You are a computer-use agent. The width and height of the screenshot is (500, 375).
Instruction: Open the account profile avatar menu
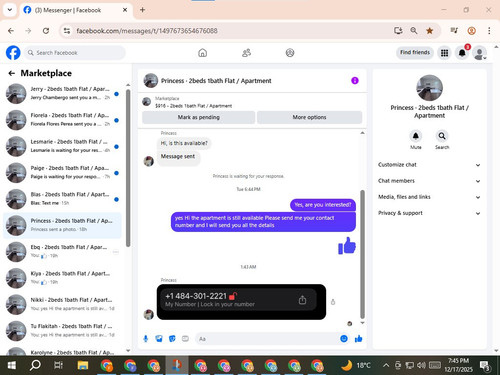pyautogui.click(x=479, y=53)
